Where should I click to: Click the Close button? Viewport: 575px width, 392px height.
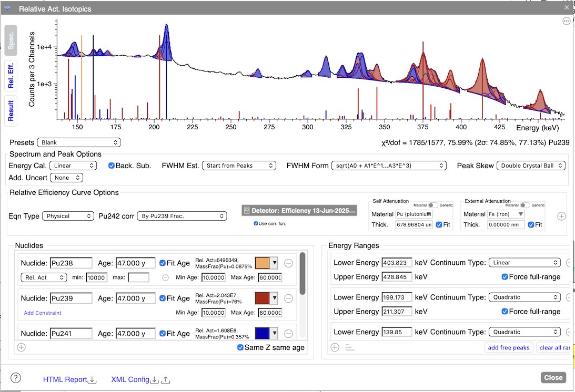click(x=553, y=378)
